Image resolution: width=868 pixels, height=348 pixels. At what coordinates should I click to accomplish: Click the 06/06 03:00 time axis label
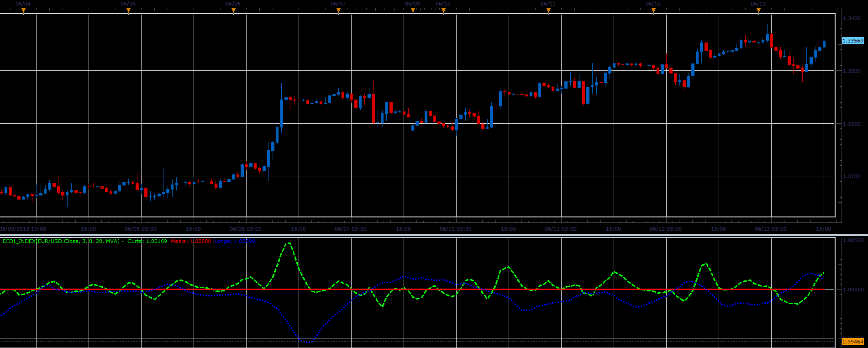246,229
